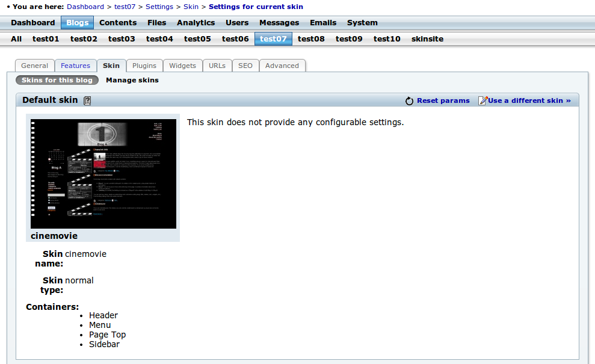Switch to blog test09

click(349, 39)
